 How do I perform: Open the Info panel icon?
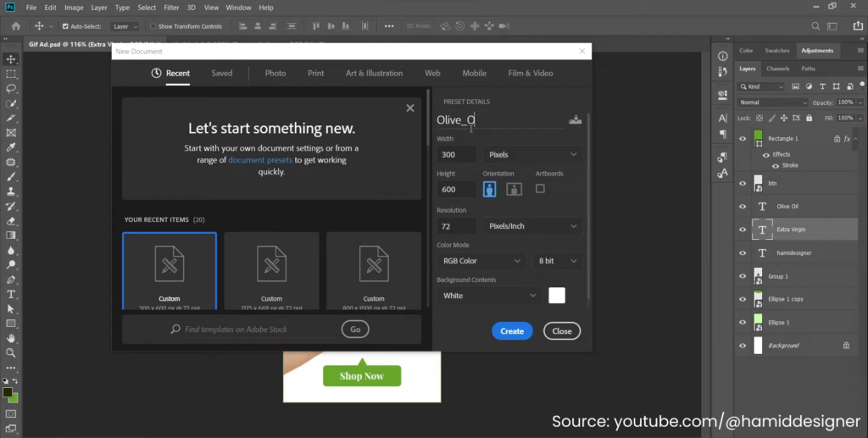[x=722, y=57]
